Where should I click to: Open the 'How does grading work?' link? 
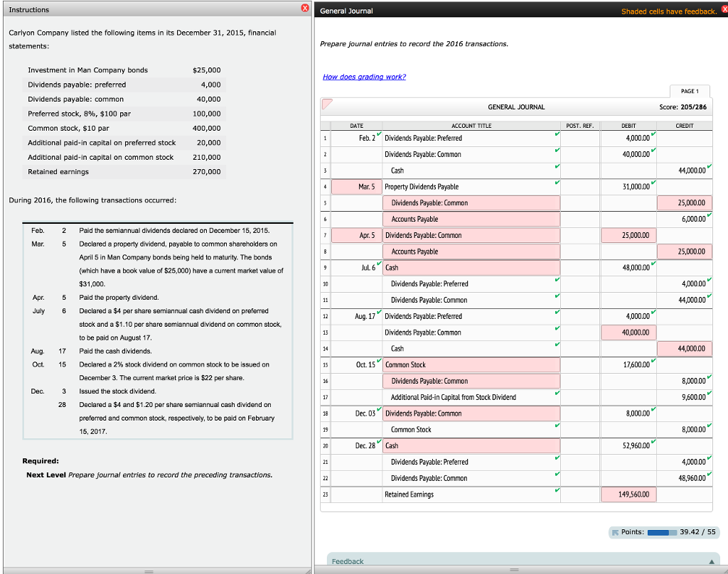point(364,77)
